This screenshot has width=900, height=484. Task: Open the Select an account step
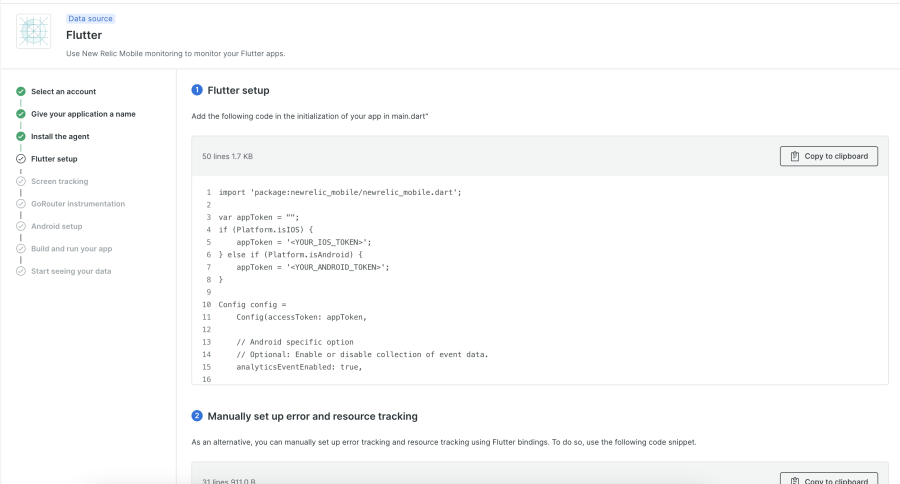(x=63, y=91)
